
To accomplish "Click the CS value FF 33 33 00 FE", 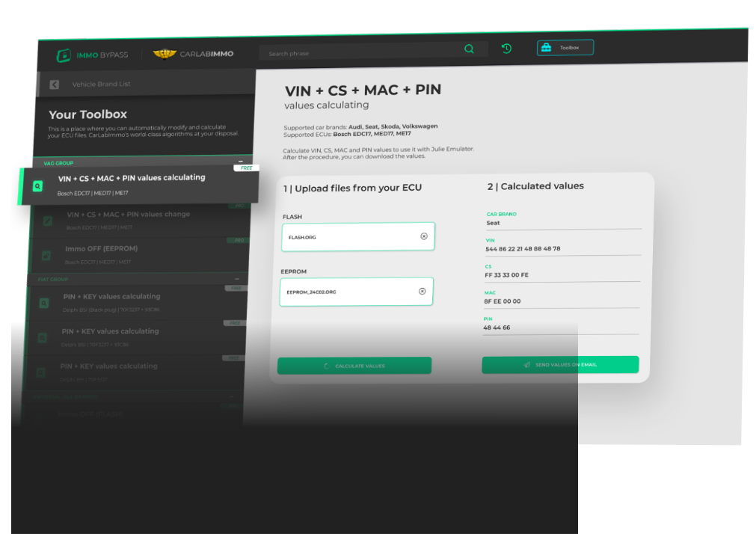I will click(x=506, y=275).
